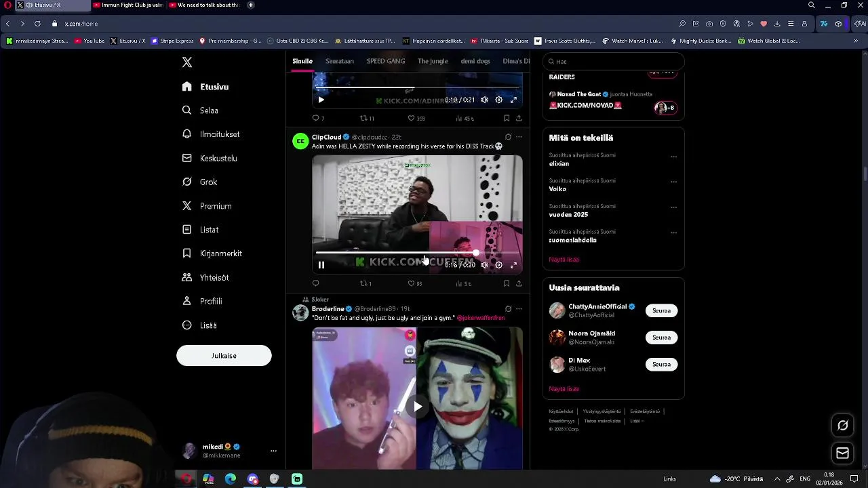This screenshot has width=868, height=488.
Task: Open the YouTube bookmark
Action: pos(90,41)
